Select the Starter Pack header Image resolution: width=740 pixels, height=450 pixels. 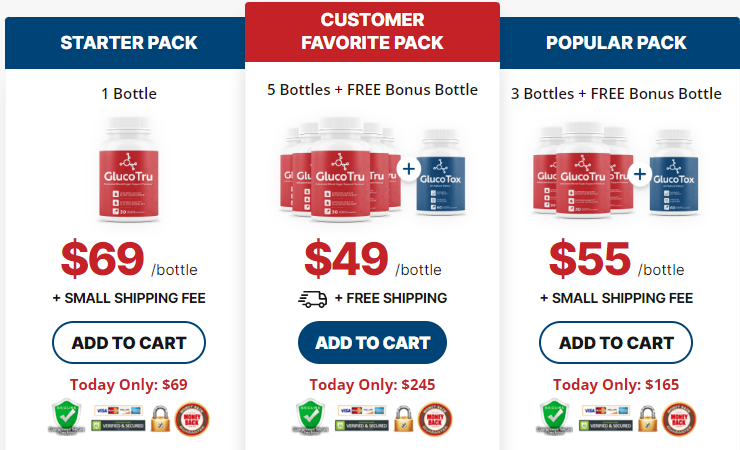(128, 43)
